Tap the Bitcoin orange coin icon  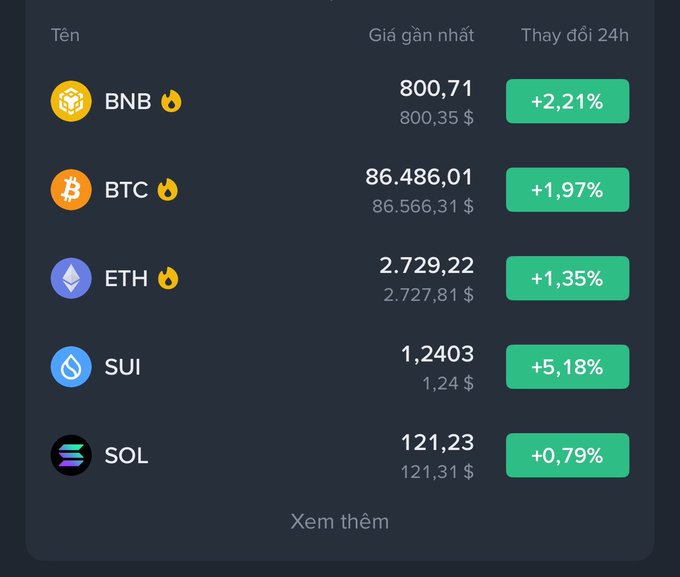[71, 190]
